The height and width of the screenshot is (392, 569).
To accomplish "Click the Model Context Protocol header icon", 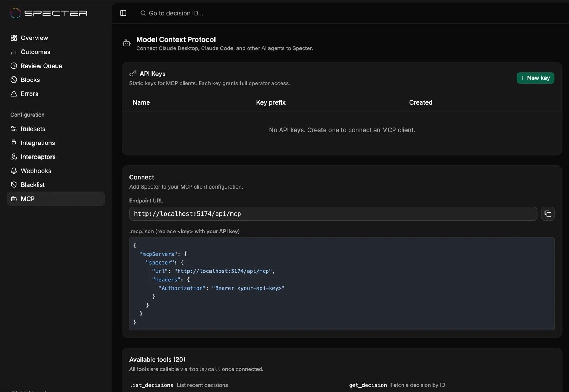I will pyautogui.click(x=127, y=43).
